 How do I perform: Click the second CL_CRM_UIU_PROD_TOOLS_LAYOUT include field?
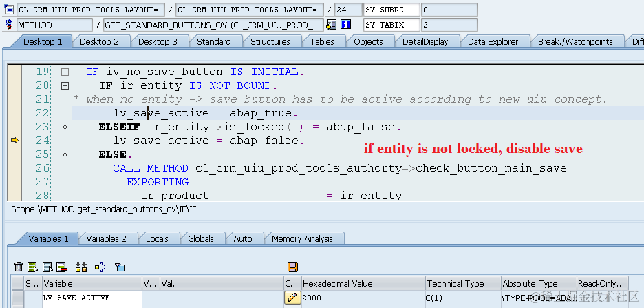(x=250, y=10)
